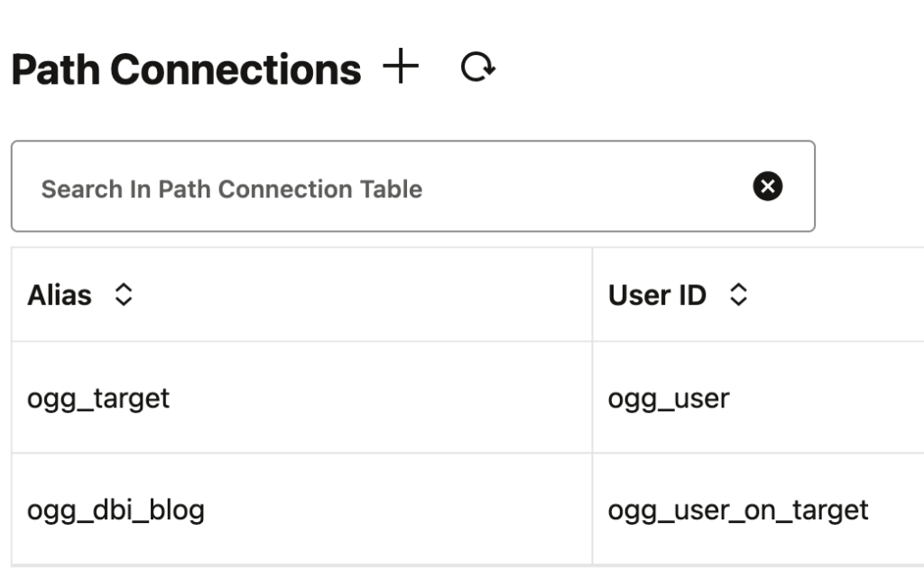Toggle sorting on the Alias column icon
This screenshot has width=924, height=578.
pyautogui.click(x=123, y=294)
